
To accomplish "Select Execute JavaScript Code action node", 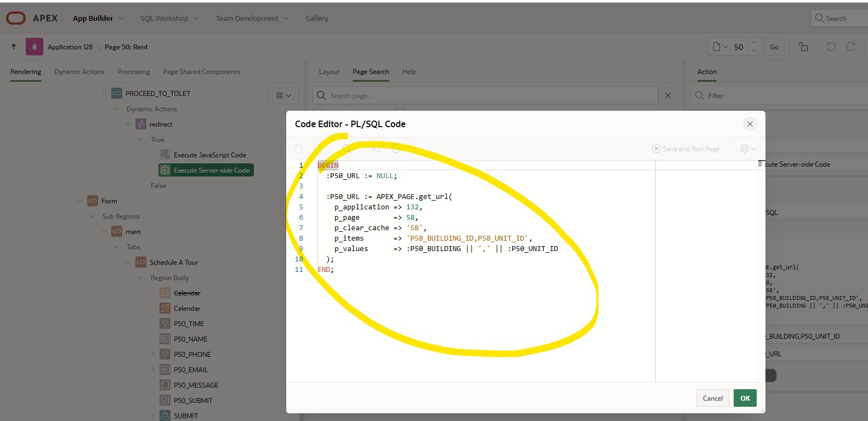I will [209, 155].
